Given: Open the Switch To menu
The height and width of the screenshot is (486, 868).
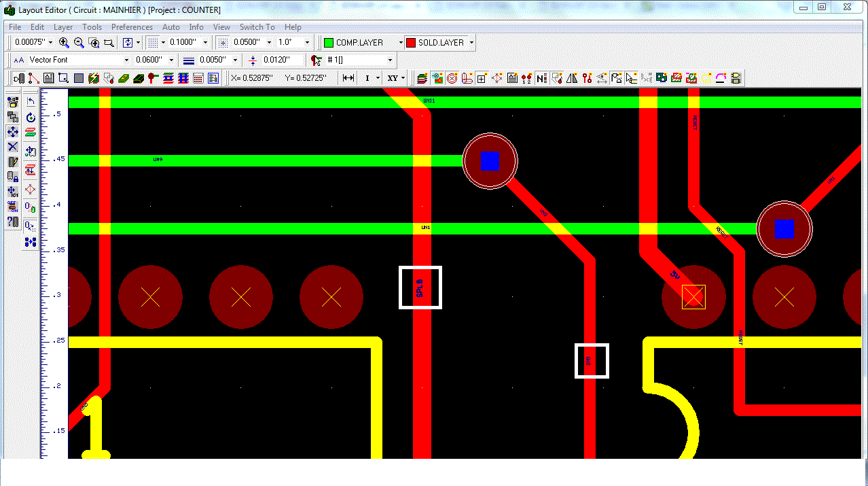Looking at the screenshot, I should click(x=257, y=27).
